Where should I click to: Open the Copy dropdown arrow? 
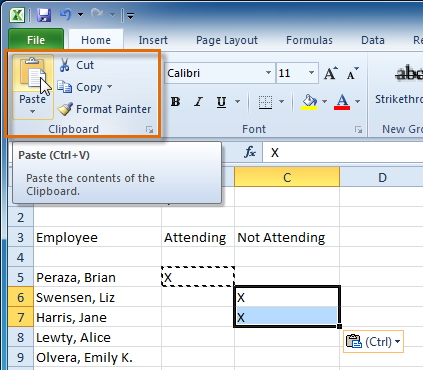(109, 87)
